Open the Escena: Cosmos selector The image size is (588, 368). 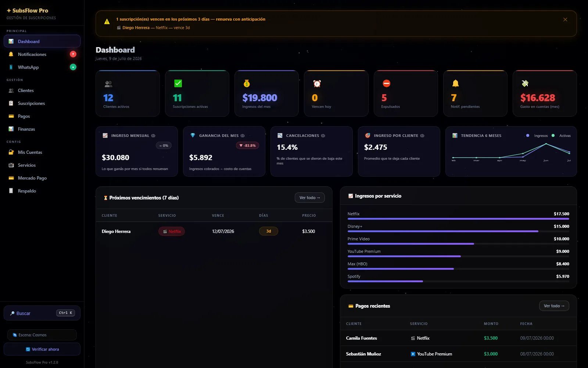(42, 335)
